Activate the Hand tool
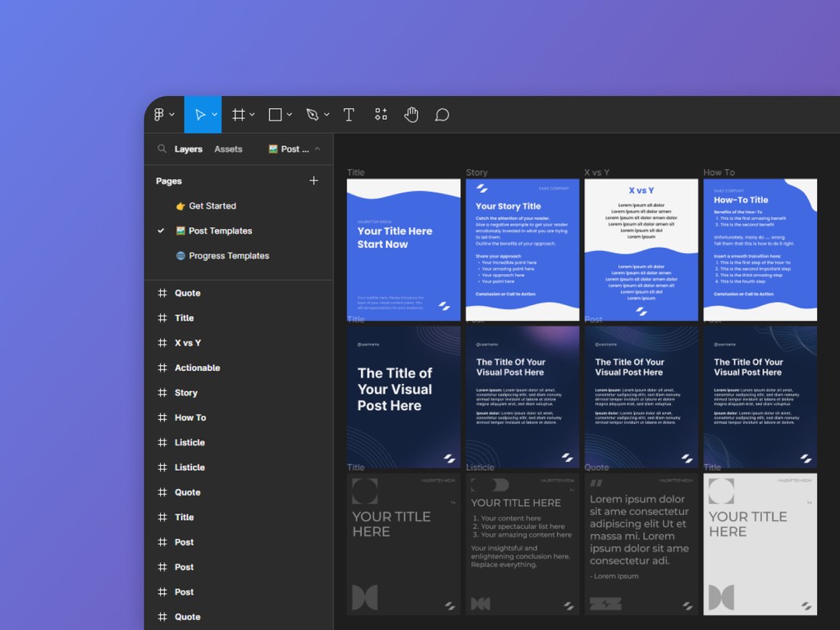The height and width of the screenshot is (630, 840). (411, 114)
